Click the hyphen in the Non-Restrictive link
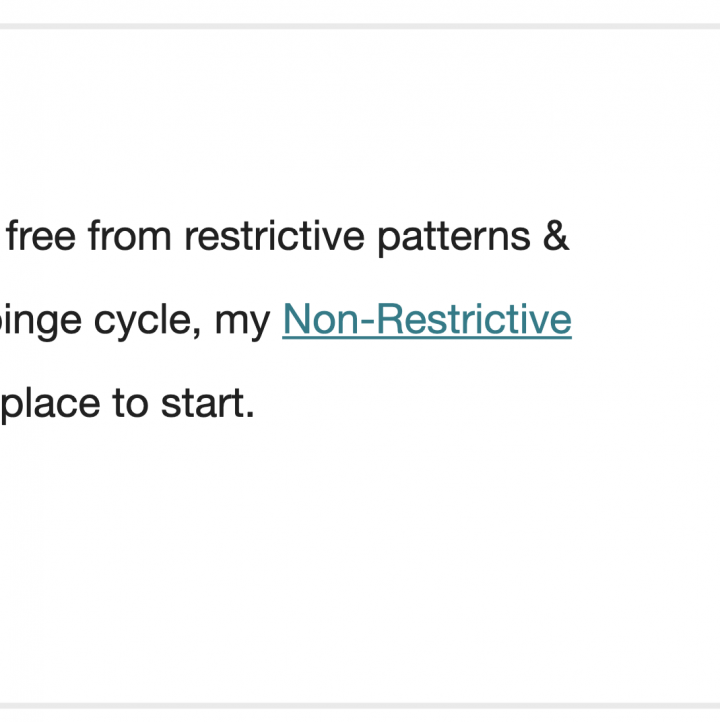Image resolution: width=720 pixels, height=722 pixels. tap(367, 322)
